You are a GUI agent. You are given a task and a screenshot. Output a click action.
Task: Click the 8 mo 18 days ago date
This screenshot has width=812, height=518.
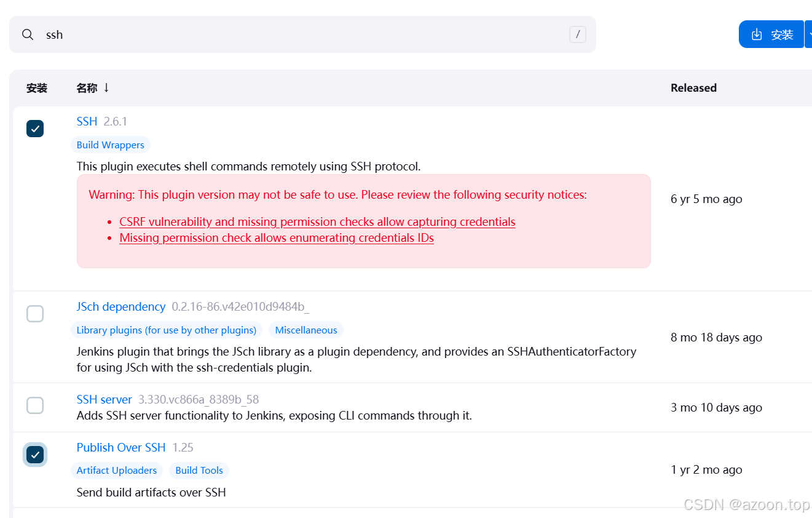point(716,337)
